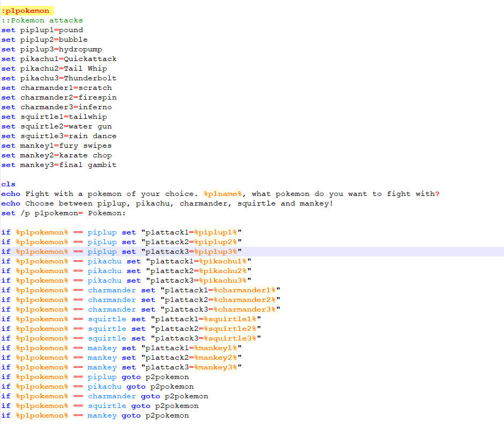This screenshot has width=504, height=424.
Task: Click the %p1name% variable in echo line
Action: (223, 194)
